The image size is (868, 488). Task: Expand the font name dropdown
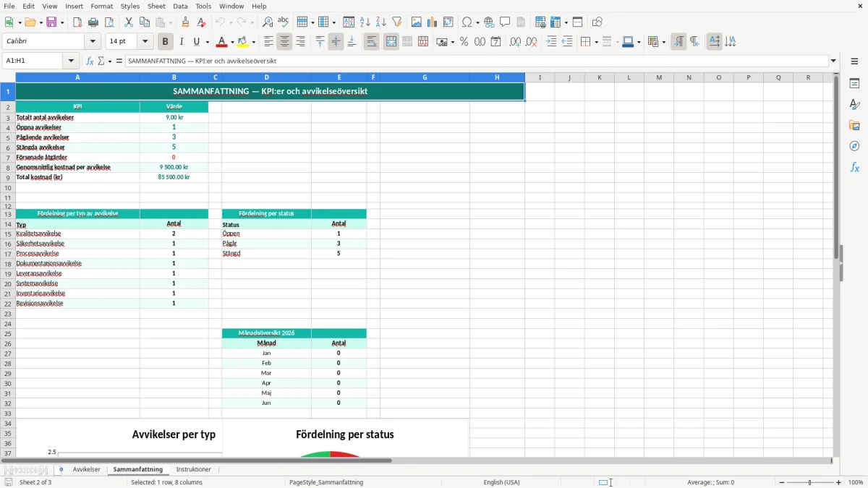pyautogui.click(x=93, y=42)
